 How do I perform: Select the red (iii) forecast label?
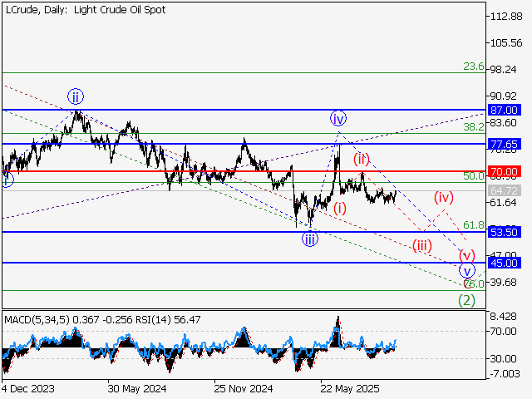tap(422, 244)
